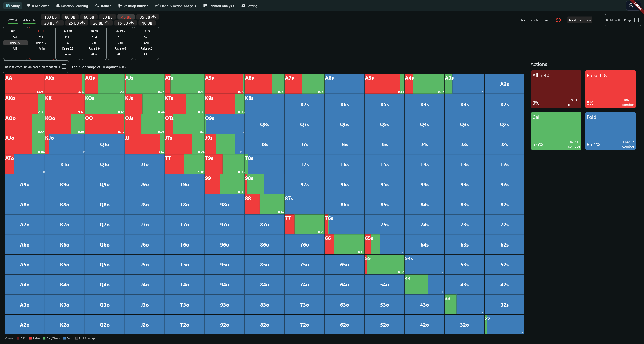Screen dimensions: 644x344
Task: Select the AA hand cell in the range grid
Action: tap(25, 84)
